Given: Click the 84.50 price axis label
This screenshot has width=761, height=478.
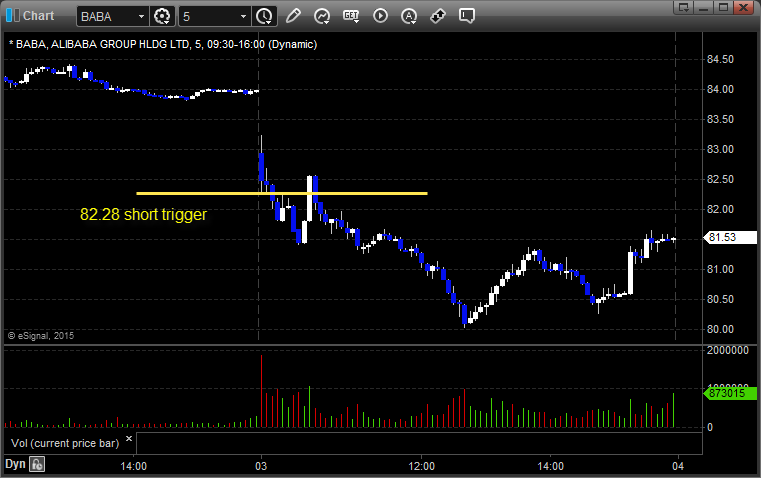Looking at the screenshot, I should (x=720, y=59).
